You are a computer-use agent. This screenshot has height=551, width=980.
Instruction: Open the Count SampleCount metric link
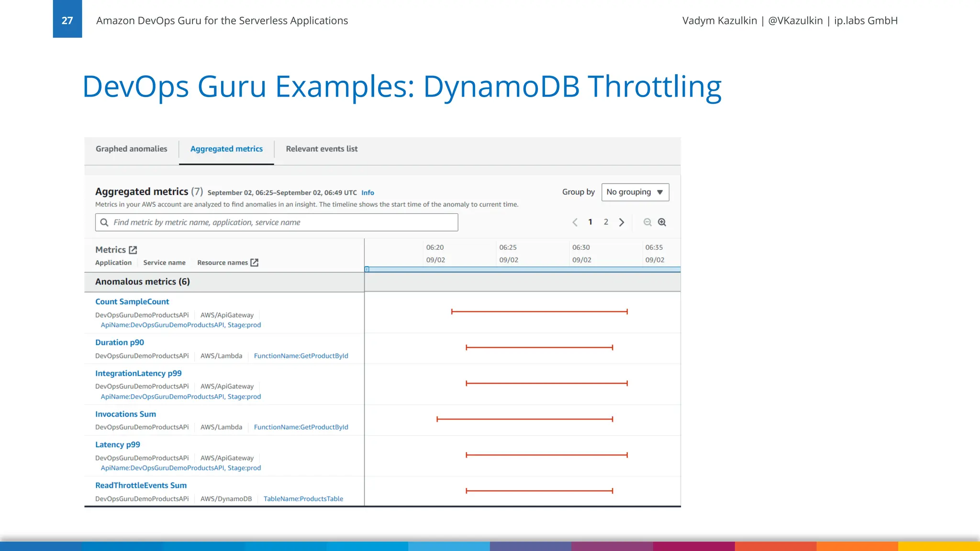tap(132, 302)
